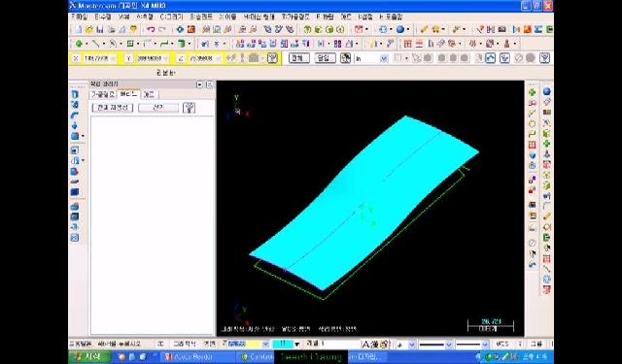The image size is (622, 364).
Task: Click the Redo arrow icon
Action: point(162,29)
